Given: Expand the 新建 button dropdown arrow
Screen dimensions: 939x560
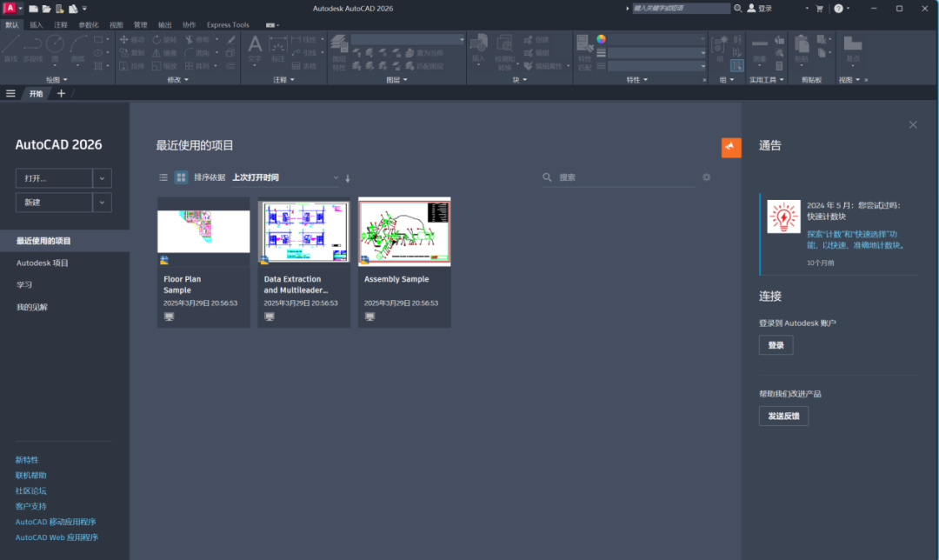Looking at the screenshot, I should 102,203.
